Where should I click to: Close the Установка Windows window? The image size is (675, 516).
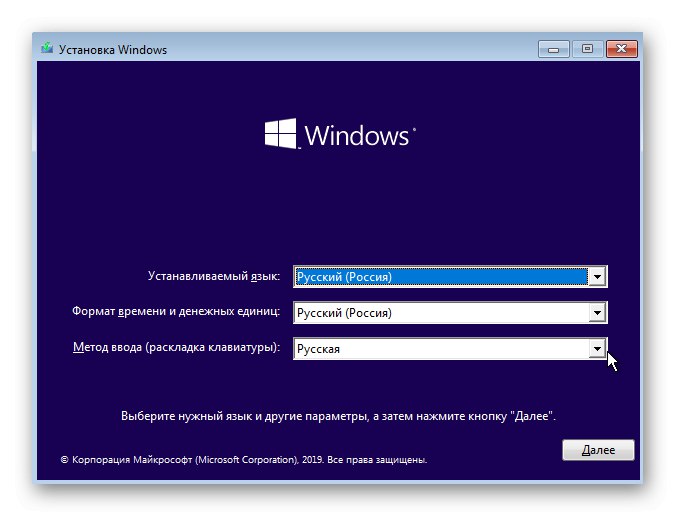click(621, 49)
